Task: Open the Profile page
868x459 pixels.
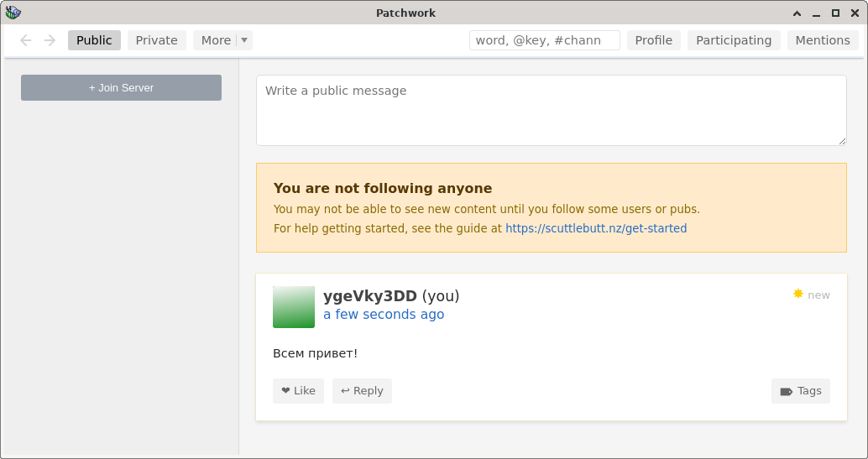Action: pyautogui.click(x=654, y=40)
